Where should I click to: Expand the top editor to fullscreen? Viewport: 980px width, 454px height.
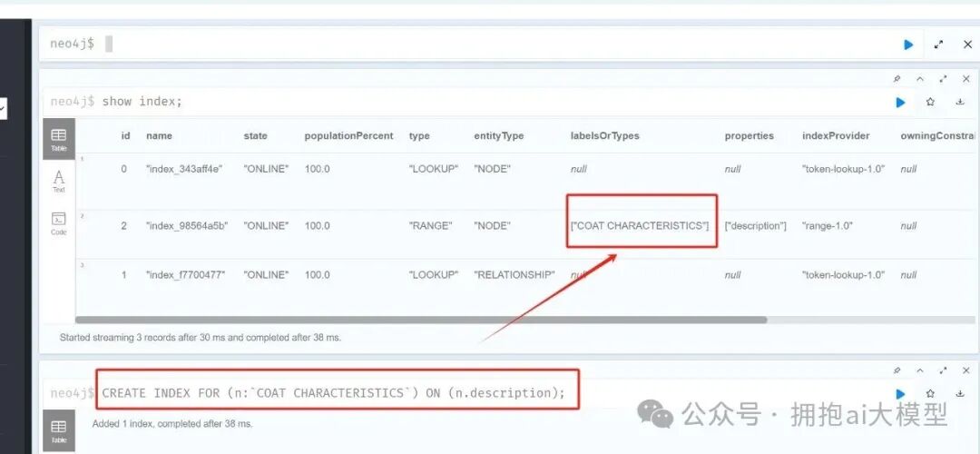coord(938,44)
